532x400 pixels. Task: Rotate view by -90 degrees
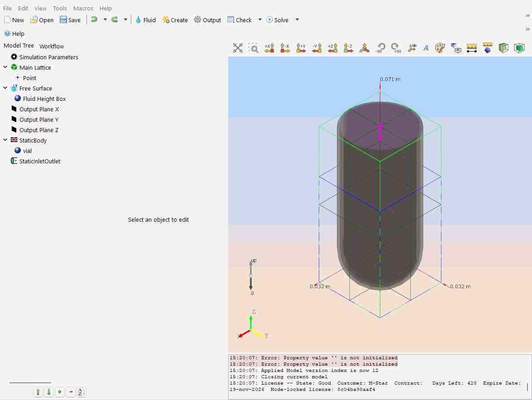[x=380, y=48]
